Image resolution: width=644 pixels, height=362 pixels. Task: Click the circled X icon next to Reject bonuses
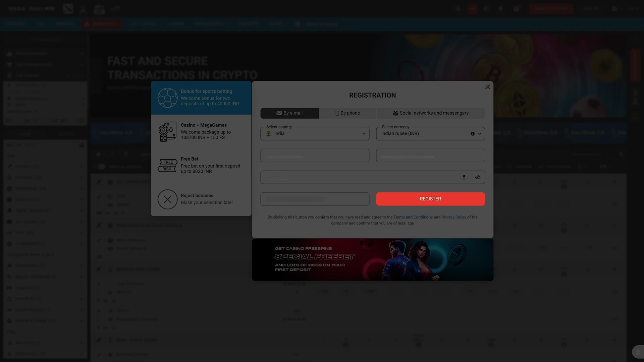point(168,199)
